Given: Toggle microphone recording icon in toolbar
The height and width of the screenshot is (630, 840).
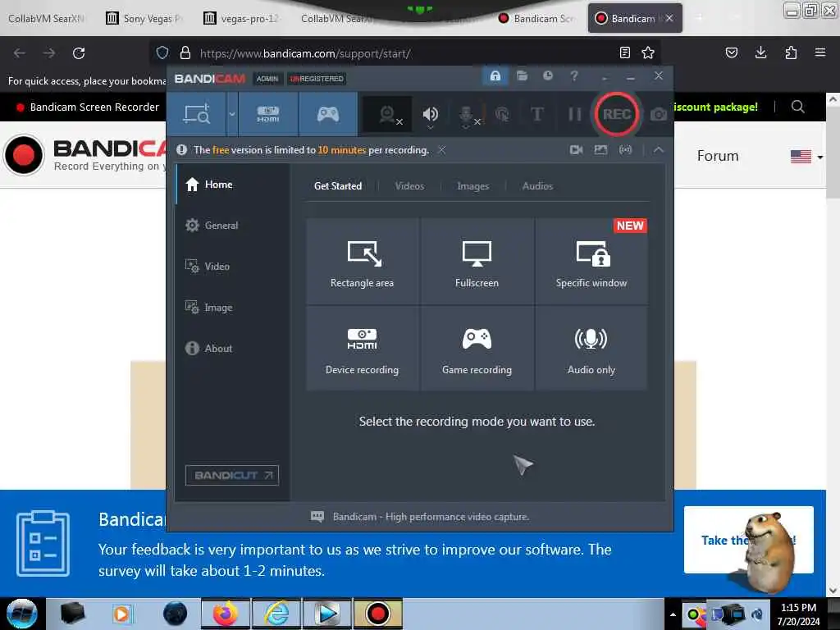Looking at the screenshot, I should [x=468, y=115].
